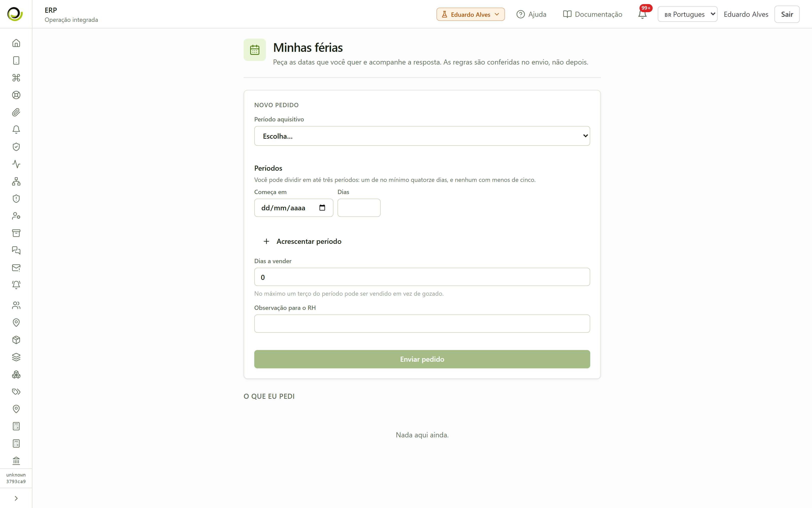This screenshot has height=508, width=812.
Task: Click the single package cube sidebar icon
Action: point(16,340)
